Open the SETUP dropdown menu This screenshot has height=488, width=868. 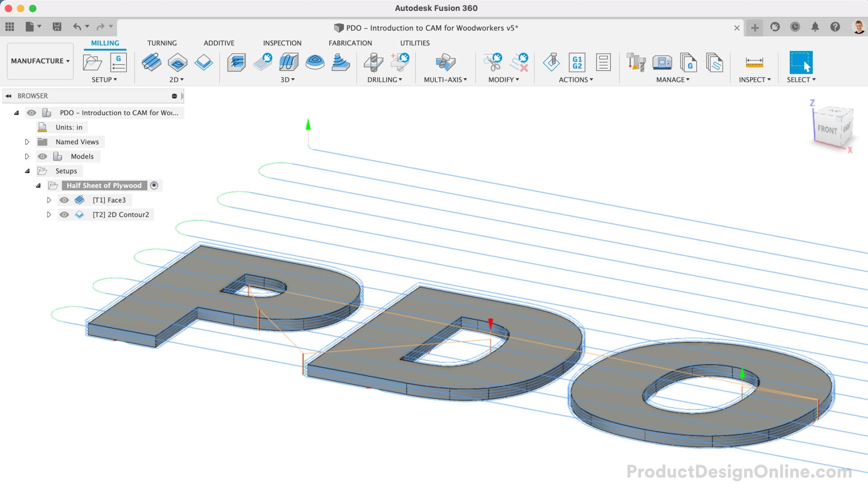104,80
